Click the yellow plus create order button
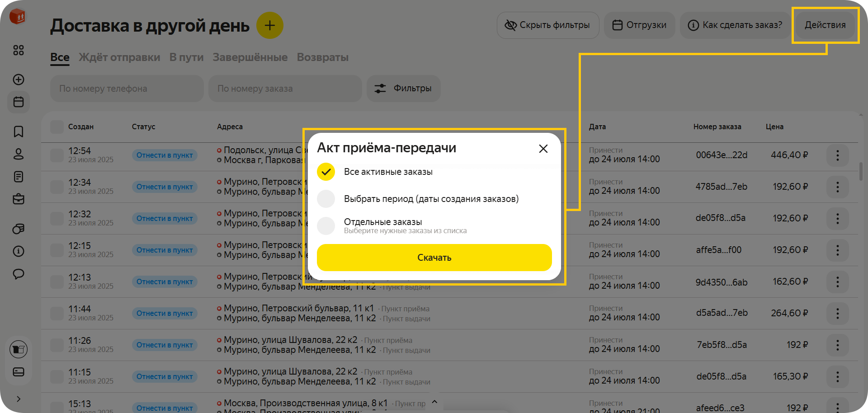 [269, 25]
